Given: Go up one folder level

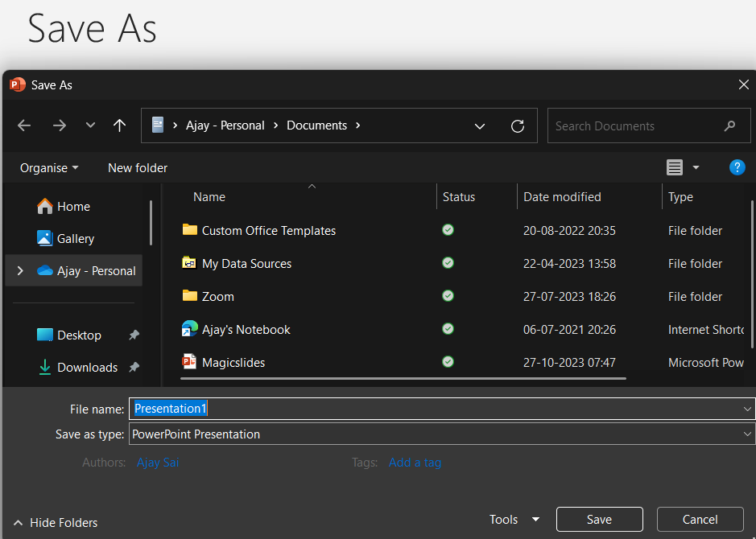Looking at the screenshot, I should pos(120,125).
